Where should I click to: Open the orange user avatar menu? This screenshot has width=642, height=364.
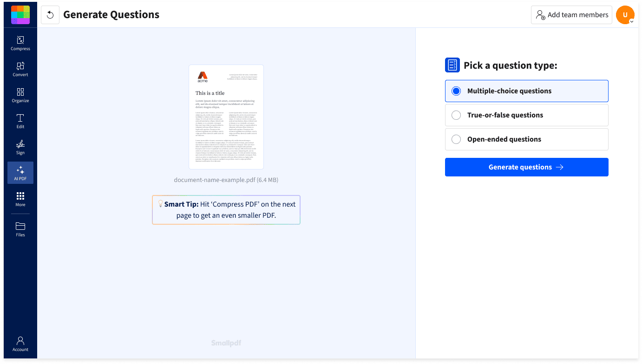[x=625, y=15]
